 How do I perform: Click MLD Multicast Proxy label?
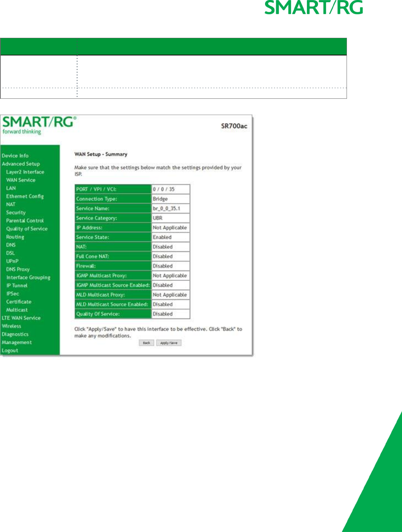[101, 295]
